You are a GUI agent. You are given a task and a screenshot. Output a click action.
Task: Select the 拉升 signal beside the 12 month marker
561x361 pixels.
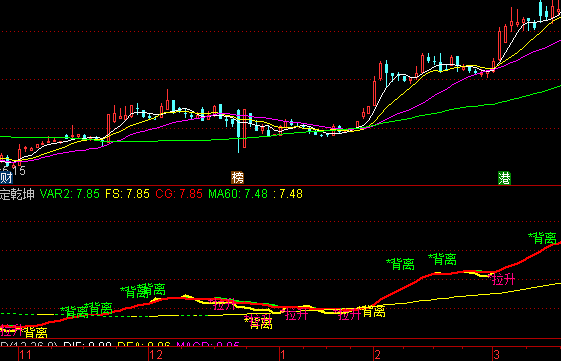(x=225, y=304)
